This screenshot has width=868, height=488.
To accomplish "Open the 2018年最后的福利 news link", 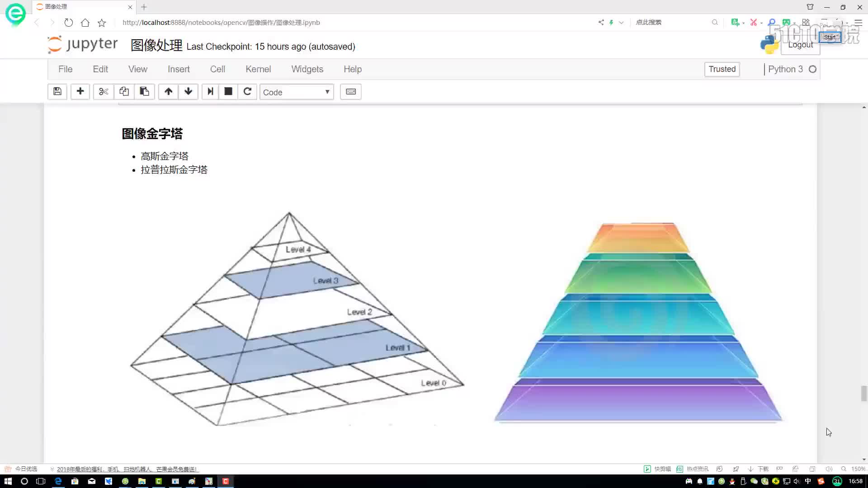I will (127, 469).
